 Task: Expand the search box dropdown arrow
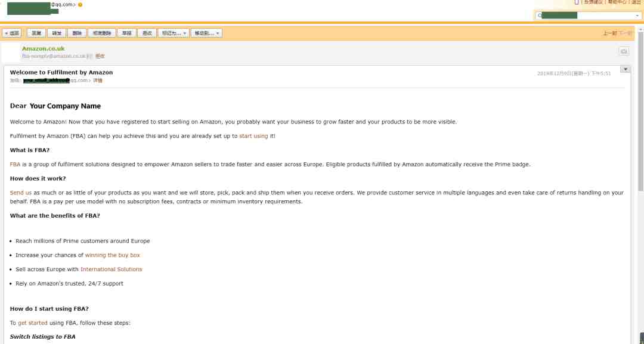637,16
